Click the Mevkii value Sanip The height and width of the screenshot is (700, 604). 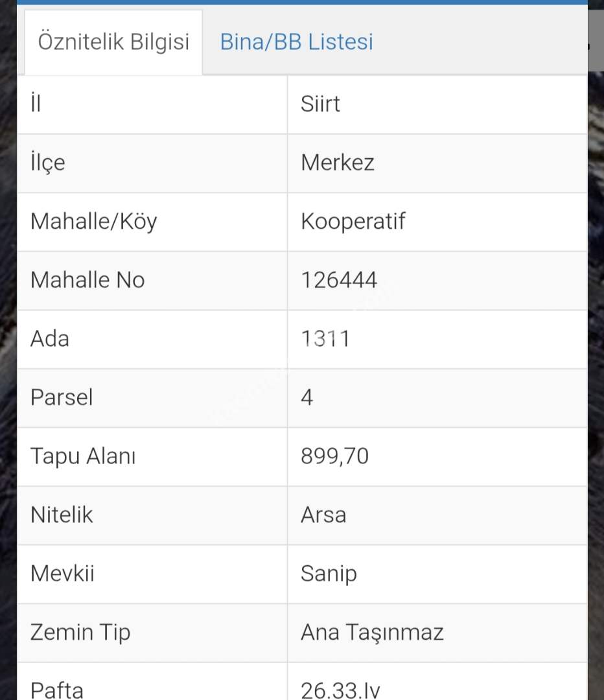329,574
